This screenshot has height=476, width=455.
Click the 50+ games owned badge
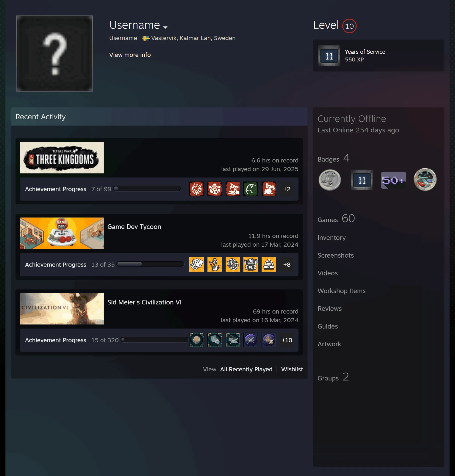point(393,180)
